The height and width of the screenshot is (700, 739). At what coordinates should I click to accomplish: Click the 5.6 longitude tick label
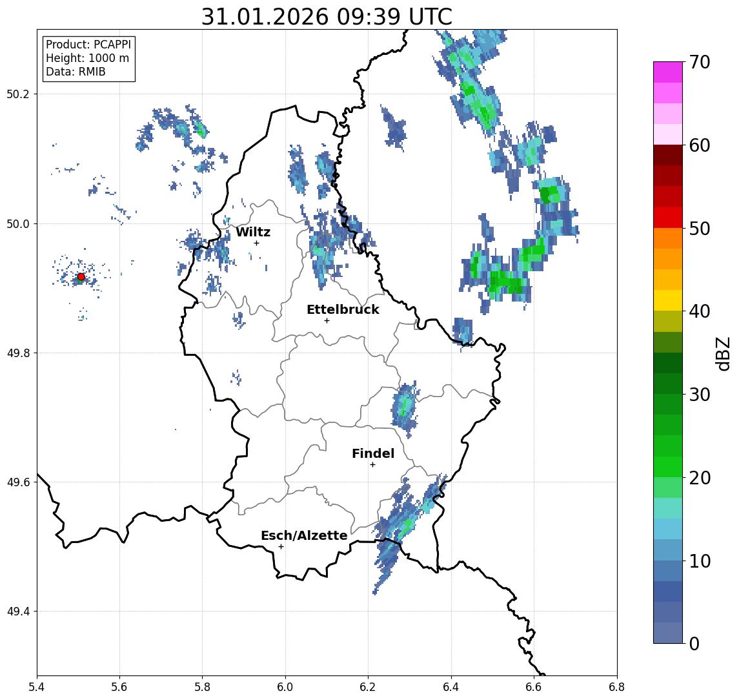click(119, 687)
